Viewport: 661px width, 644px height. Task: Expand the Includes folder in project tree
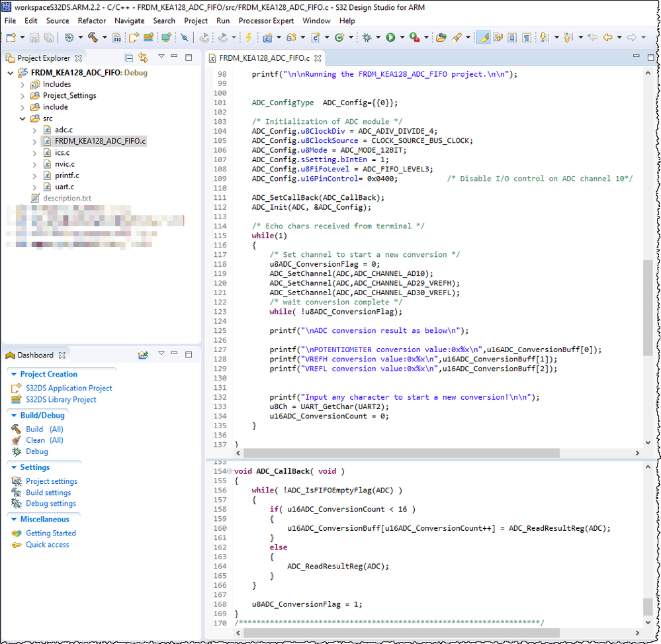point(24,85)
